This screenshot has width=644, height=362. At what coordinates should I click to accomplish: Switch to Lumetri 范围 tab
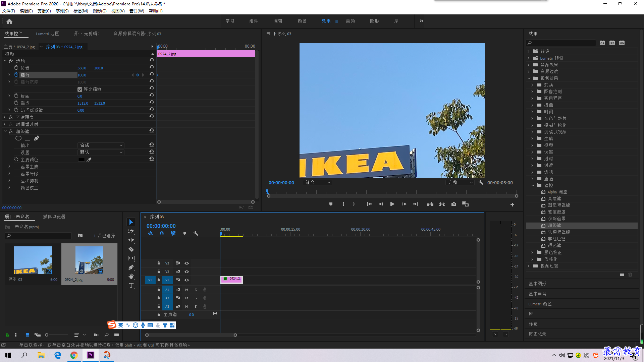pyautogui.click(x=48, y=34)
